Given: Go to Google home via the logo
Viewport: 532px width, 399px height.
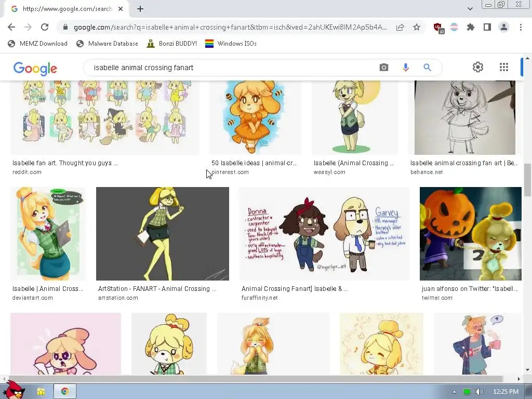Looking at the screenshot, I should click(35, 68).
